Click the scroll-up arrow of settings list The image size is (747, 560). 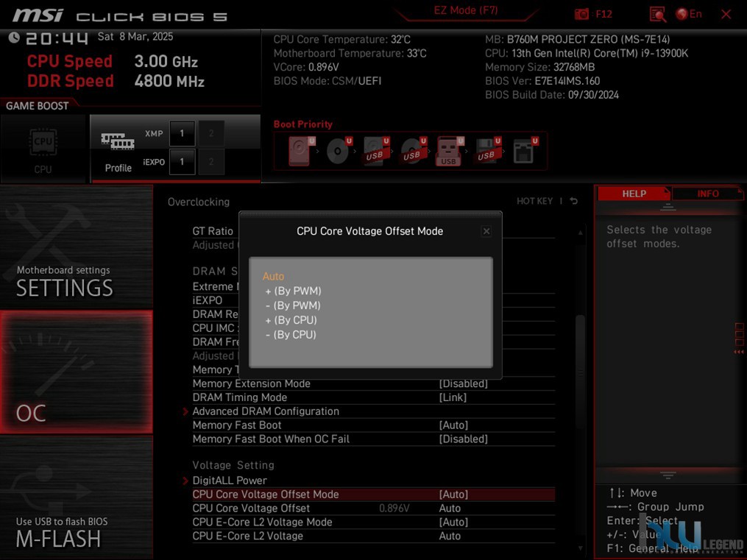tap(580, 233)
